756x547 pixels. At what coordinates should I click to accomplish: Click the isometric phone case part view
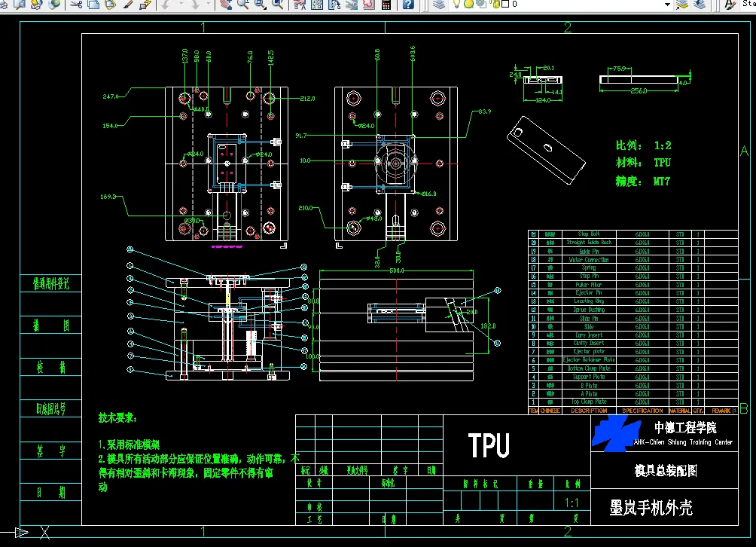[x=546, y=150]
